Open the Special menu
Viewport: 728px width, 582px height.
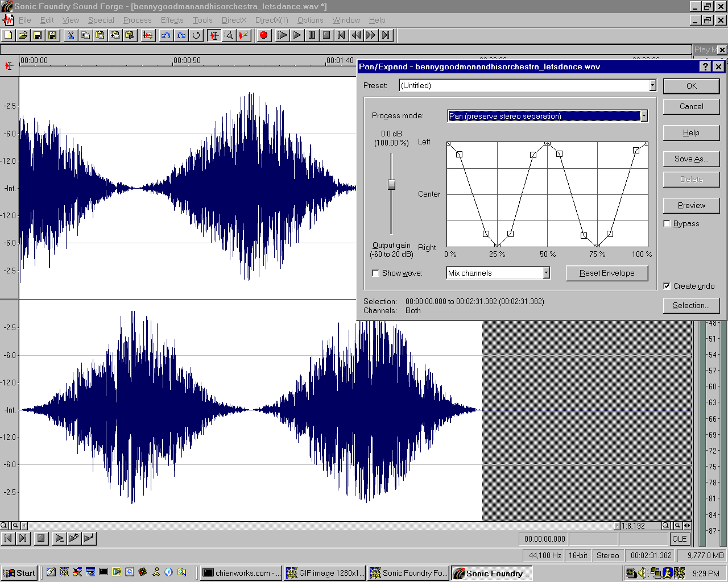pyautogui.click(x=101, y=20)
